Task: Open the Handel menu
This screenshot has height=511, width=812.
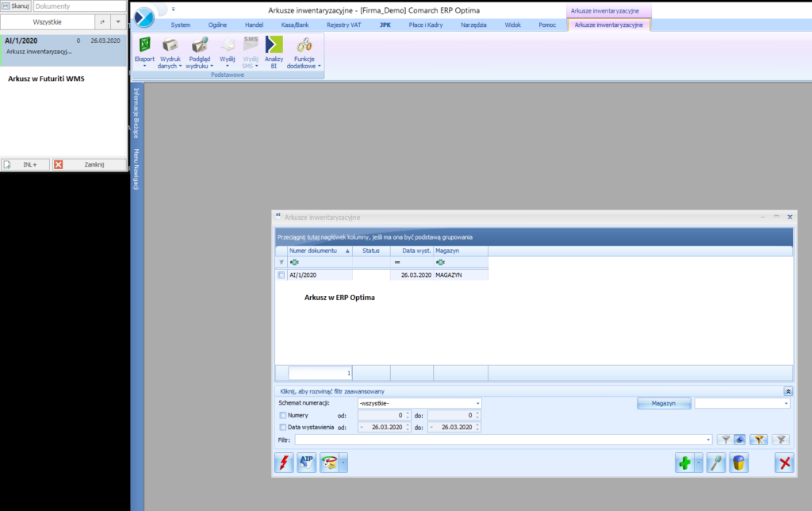Action: [x=254, y=25]
